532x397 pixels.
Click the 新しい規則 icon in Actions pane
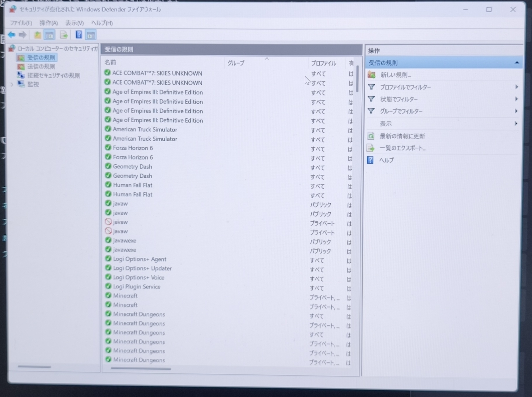(372, 75)
